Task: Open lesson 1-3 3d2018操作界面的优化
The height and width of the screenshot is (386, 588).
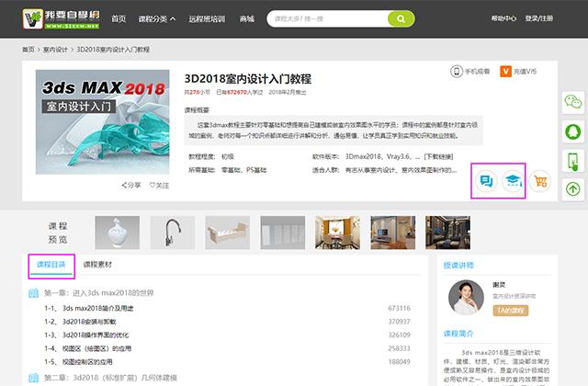Action: (x=86, y=335)
